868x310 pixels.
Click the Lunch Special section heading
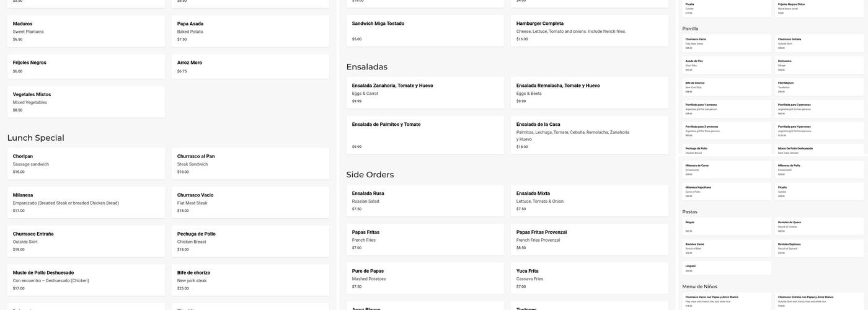36,138
